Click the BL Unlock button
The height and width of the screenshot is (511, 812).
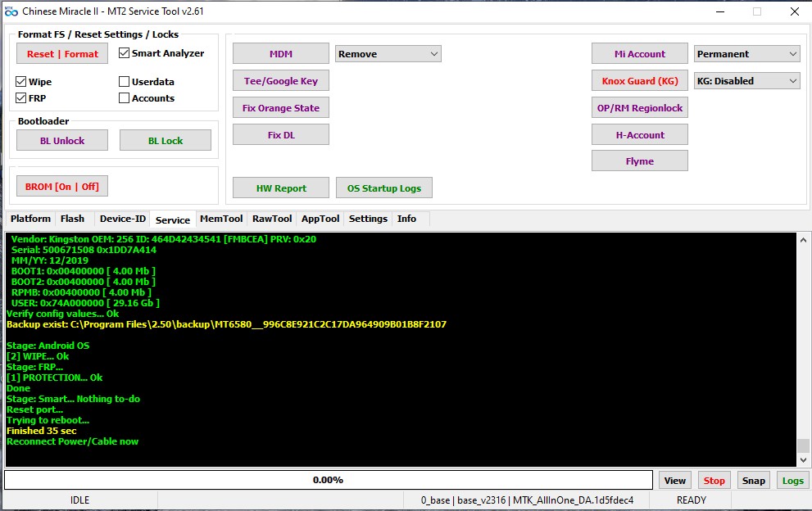point(62,140)
